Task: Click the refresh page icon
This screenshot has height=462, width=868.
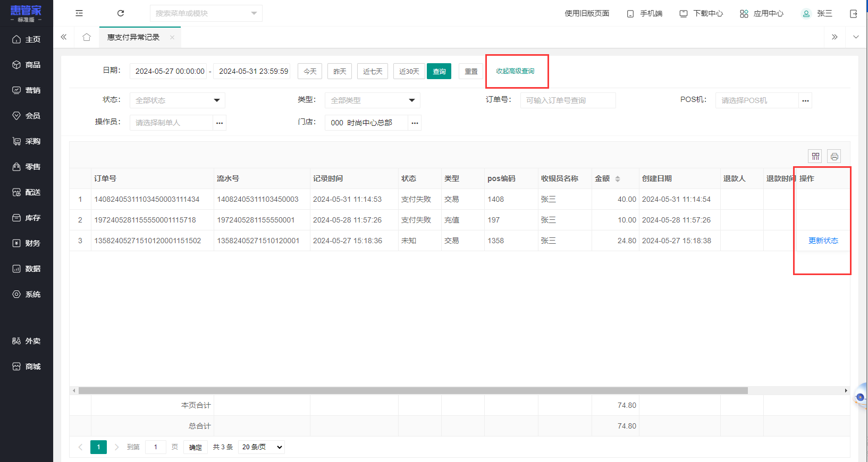Action: (x=121, y=13)
